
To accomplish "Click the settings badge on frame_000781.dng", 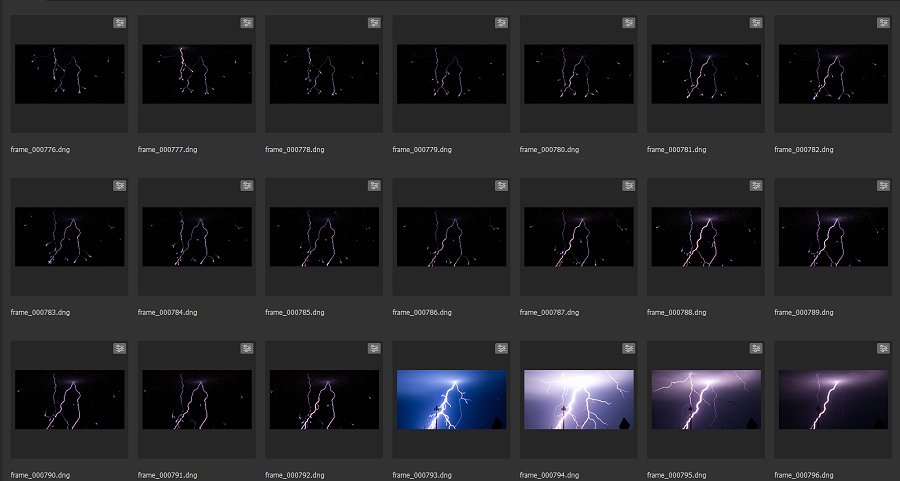I will pyautogui.click(x=757, y=23).
